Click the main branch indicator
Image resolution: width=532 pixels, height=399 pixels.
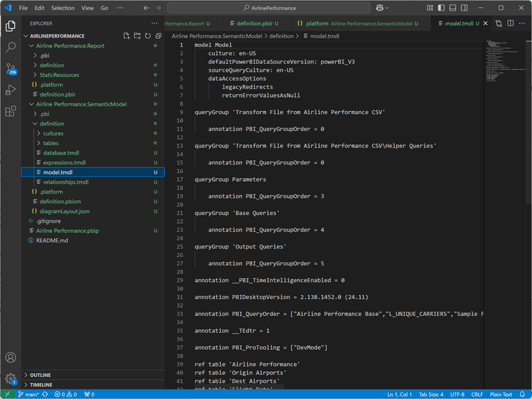point(29,395)
